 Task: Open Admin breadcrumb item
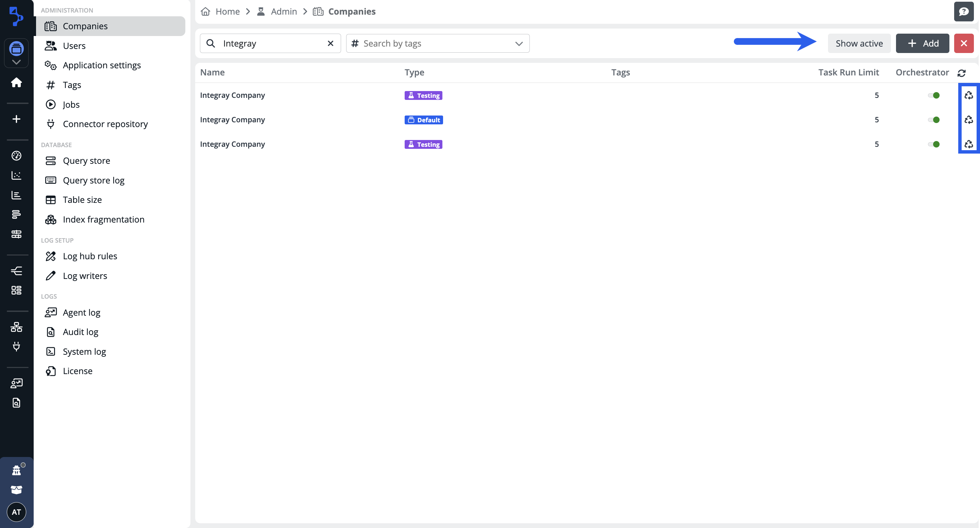(283, 12)
